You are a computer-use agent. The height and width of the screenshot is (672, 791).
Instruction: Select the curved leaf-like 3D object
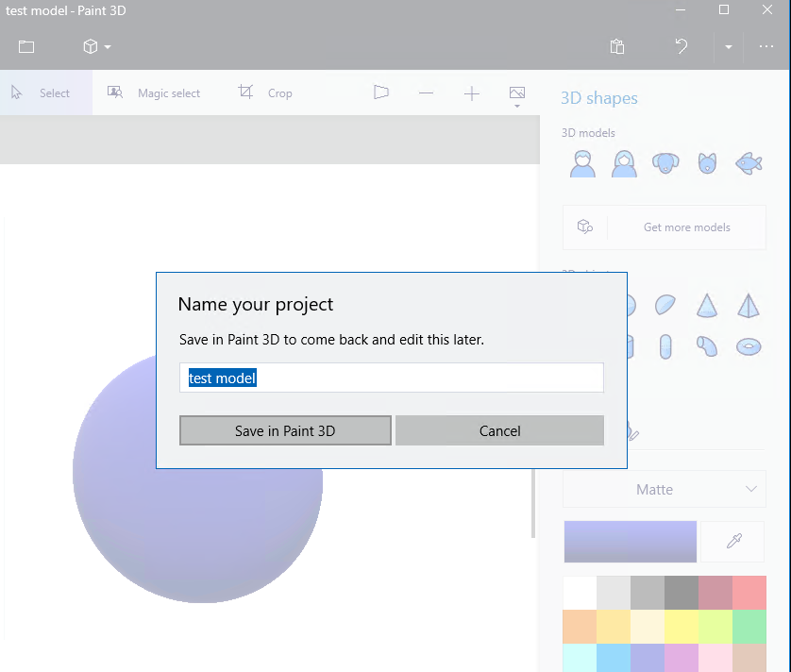[x=665, y=305]
